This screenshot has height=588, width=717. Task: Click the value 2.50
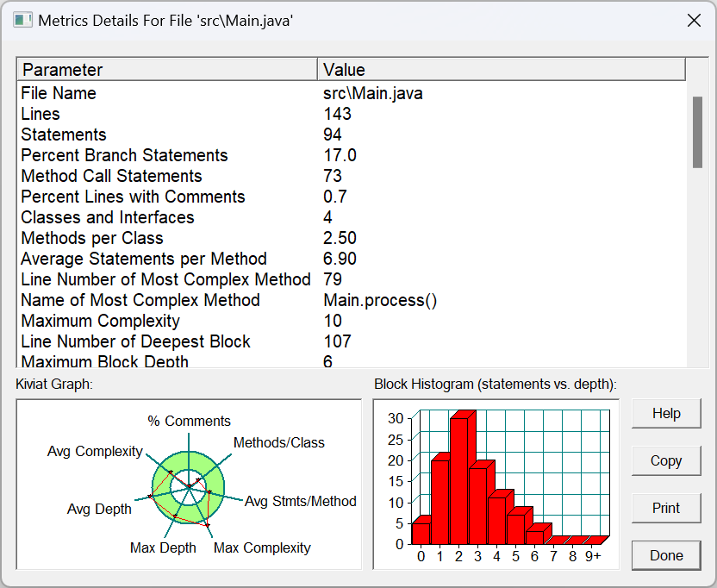click(340, 238)
